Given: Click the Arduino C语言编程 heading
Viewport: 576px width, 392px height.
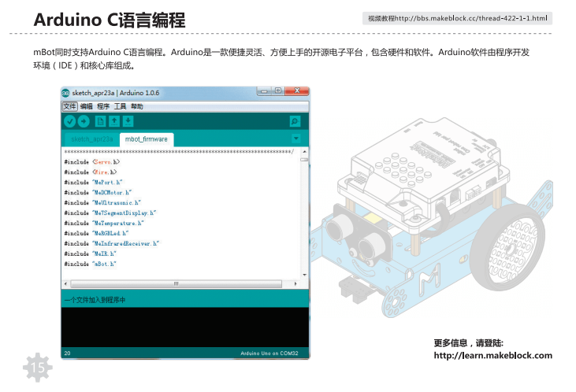Looking at the screenshot, I should (x=110, y=20).
